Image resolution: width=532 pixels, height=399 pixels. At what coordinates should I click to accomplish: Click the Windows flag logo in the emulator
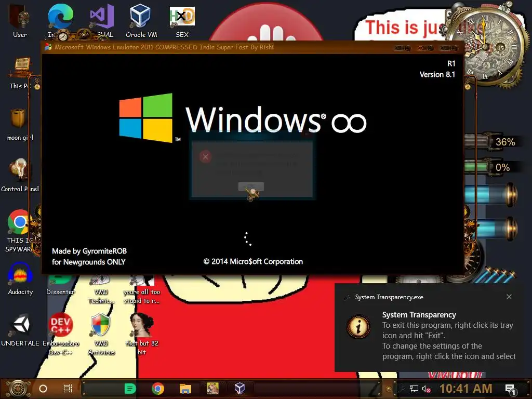point(146,117)
